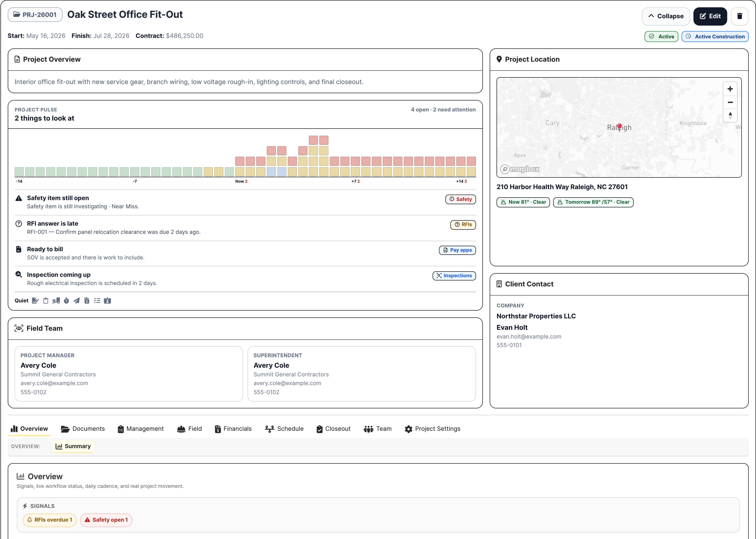Viewport: 756px width, 539px height.
Task: Open the Team tab
Action: 378,428
